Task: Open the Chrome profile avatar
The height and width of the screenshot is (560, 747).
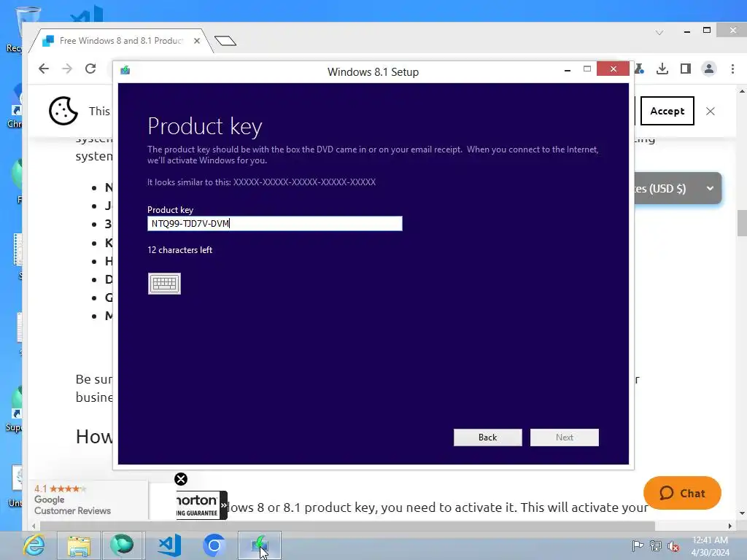Action: [709, 69]
